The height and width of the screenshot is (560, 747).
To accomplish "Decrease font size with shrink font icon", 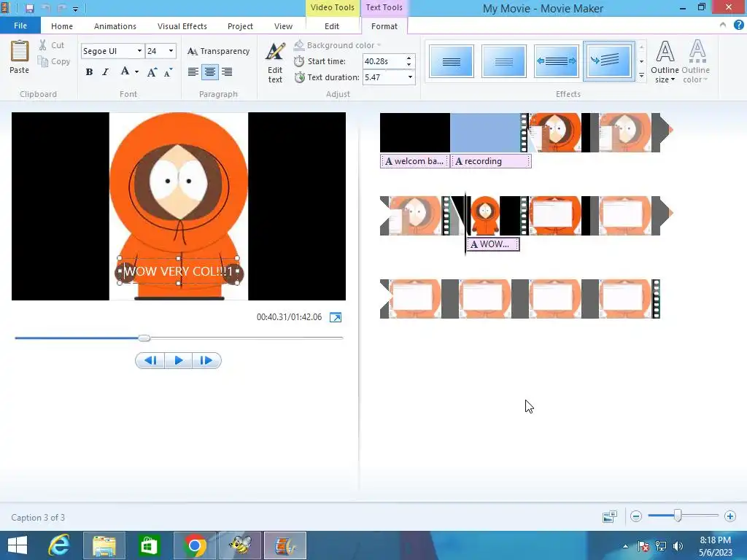I will 169,72.
